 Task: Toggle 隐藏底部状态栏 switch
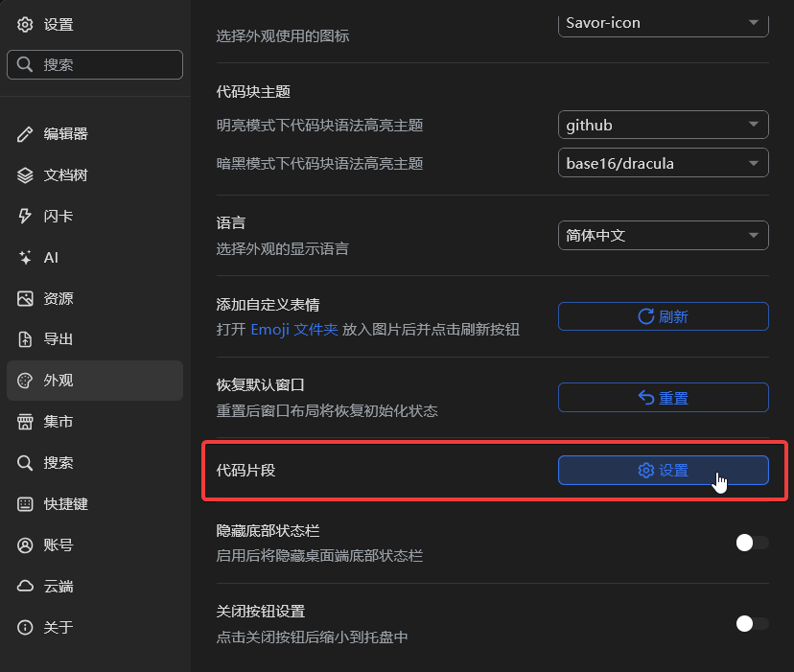click(752, 543)
